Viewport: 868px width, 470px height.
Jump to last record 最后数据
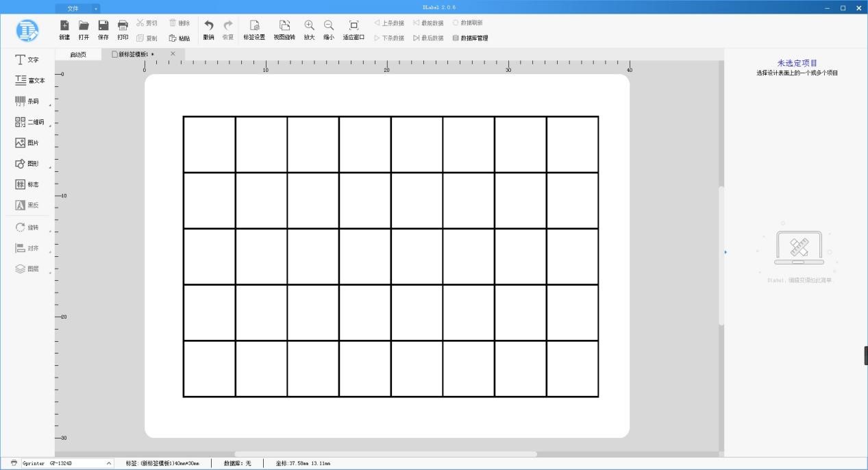[x=428, y=38]
